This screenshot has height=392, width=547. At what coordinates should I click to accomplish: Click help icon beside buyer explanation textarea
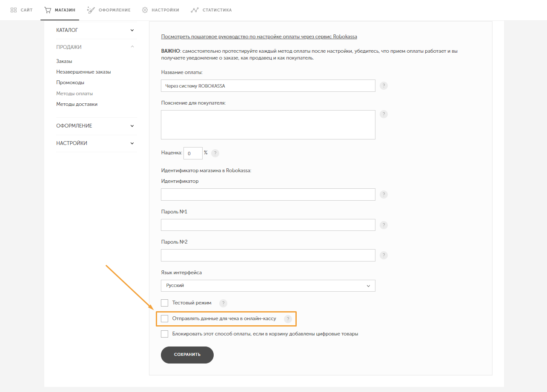pos(384,114)
